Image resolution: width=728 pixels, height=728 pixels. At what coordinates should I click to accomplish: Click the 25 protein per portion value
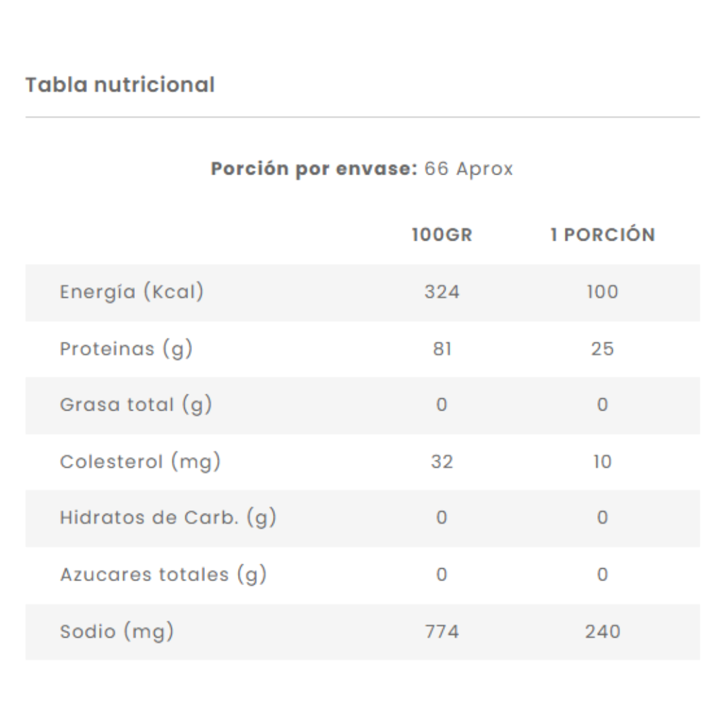(603, 349)
